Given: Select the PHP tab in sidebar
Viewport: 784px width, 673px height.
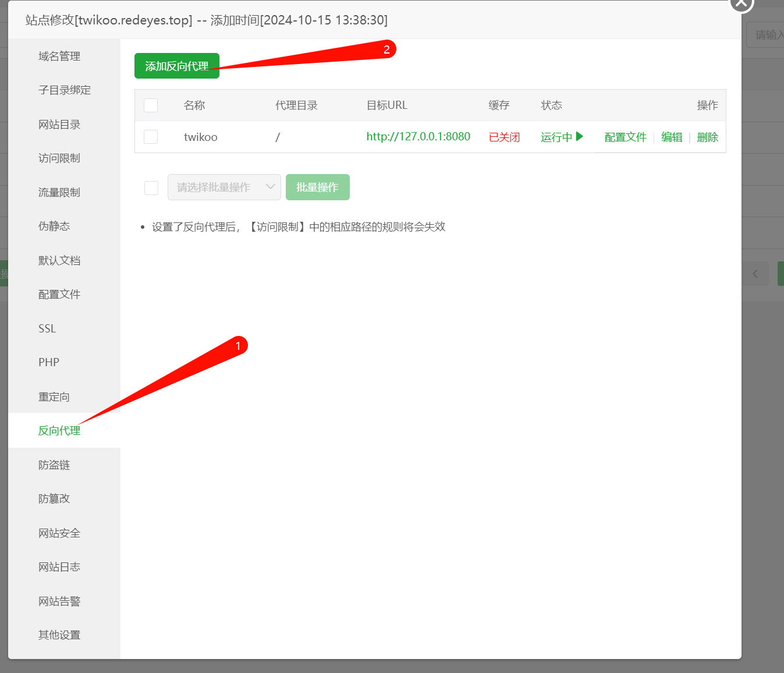Looking at the screenshot, I should pyautogui.click(x=49, y=363).
